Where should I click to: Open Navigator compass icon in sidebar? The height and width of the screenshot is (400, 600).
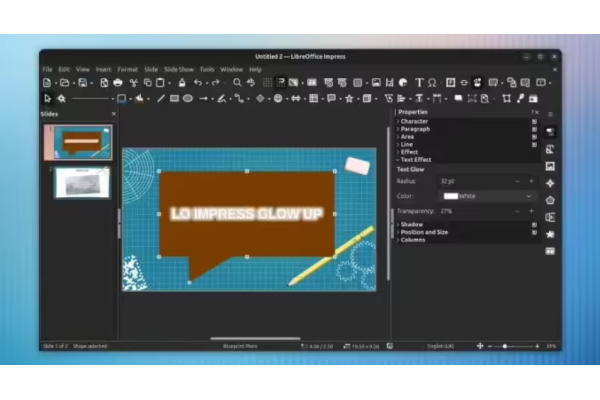coord(550,183)
